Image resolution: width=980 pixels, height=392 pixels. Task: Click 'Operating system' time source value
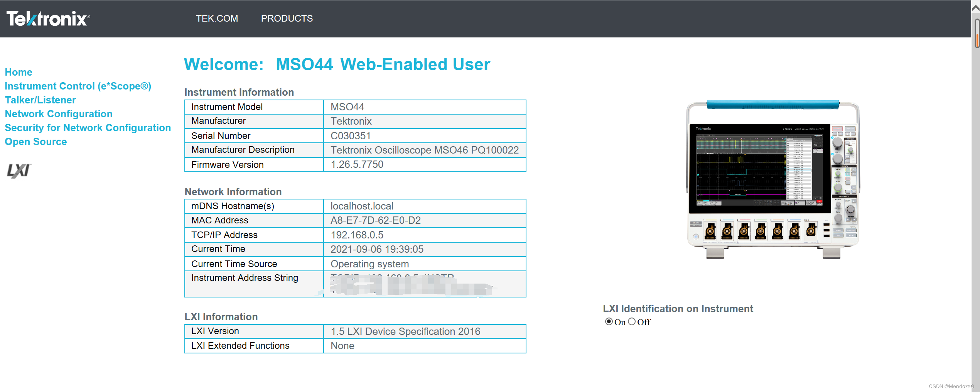369,264
